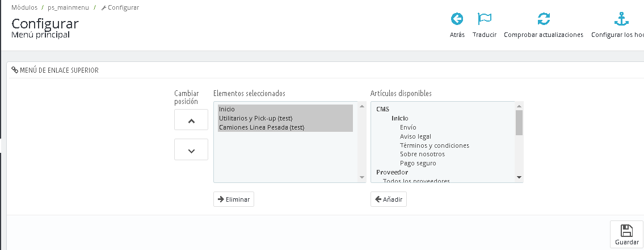Pick Términos y condiciones option

[x=434, y=145]
